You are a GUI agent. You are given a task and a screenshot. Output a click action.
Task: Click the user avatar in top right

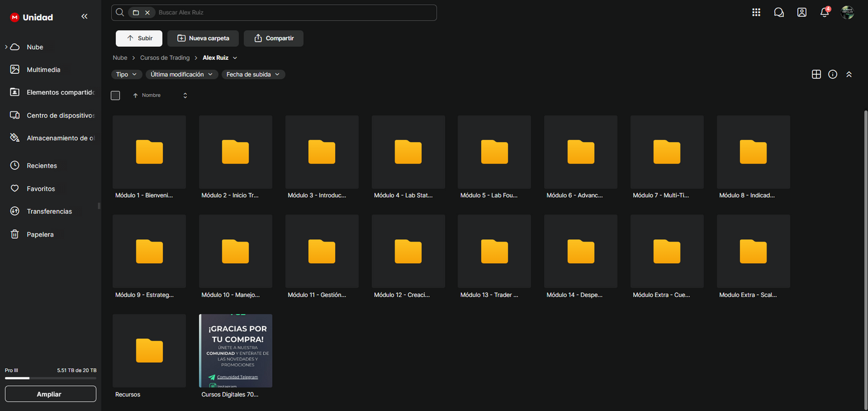(x=848, y=13)
